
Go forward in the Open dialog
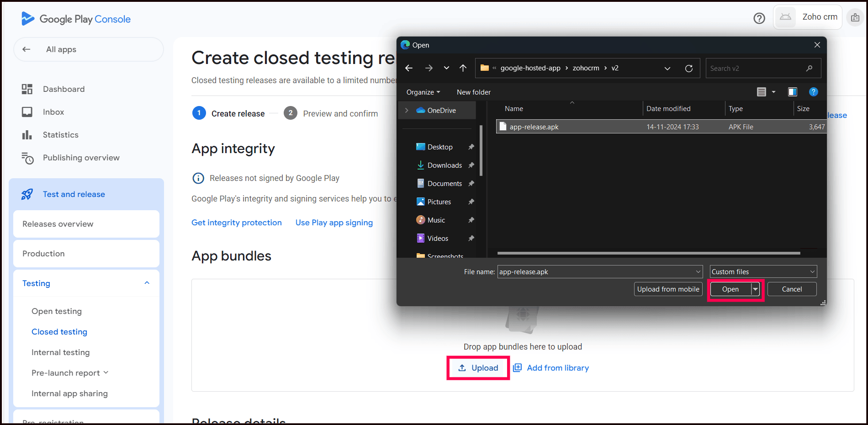(x=429, y=68)
